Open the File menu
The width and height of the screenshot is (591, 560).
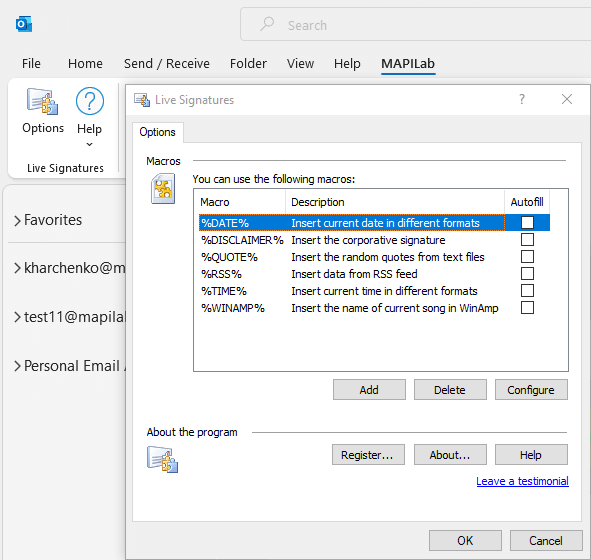click(x=31, y=63)
